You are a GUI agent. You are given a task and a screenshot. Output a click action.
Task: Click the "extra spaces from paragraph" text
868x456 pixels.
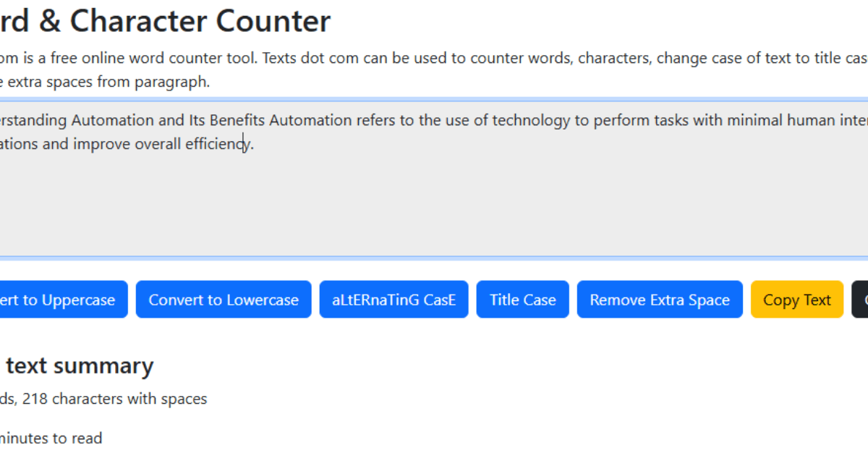click(x=109, y=82)
